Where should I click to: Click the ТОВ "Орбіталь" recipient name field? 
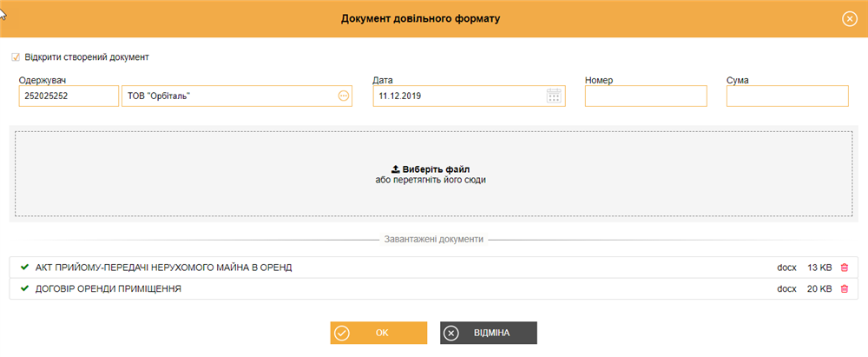coord(237,96)
